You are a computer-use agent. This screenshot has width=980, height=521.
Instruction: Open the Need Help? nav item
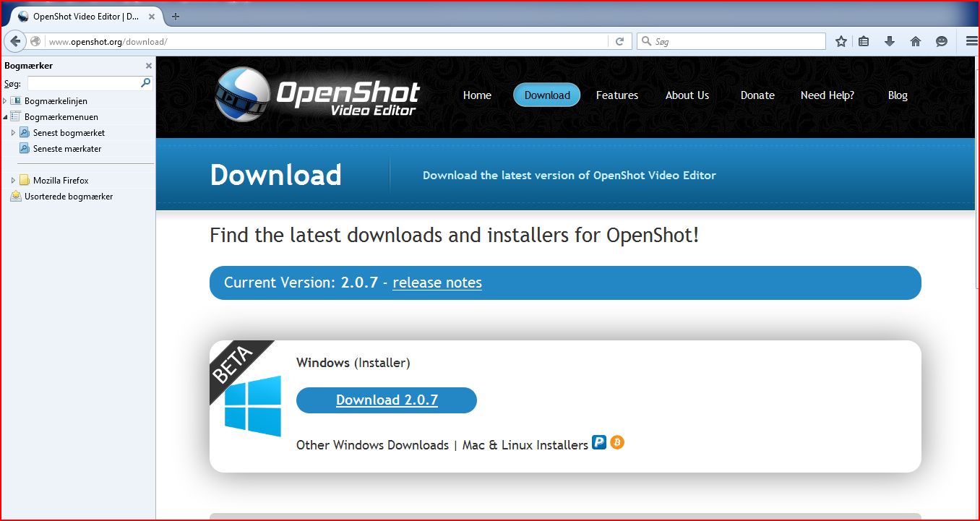tap(828, 95)
